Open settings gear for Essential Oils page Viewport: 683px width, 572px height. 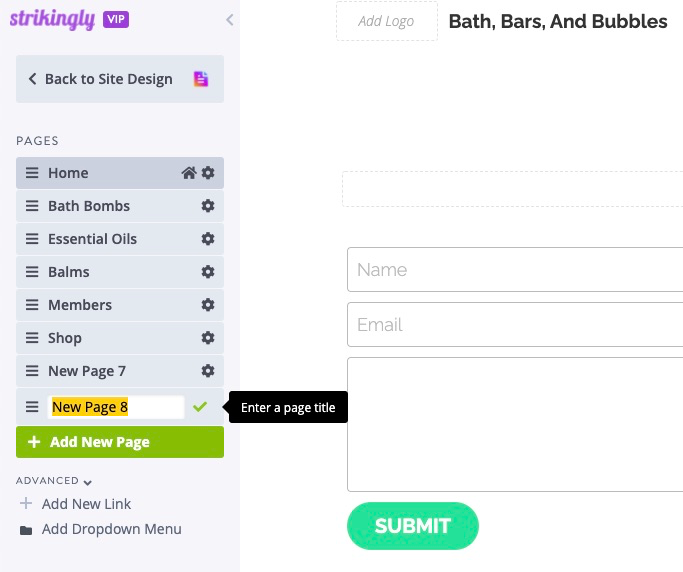208,239
